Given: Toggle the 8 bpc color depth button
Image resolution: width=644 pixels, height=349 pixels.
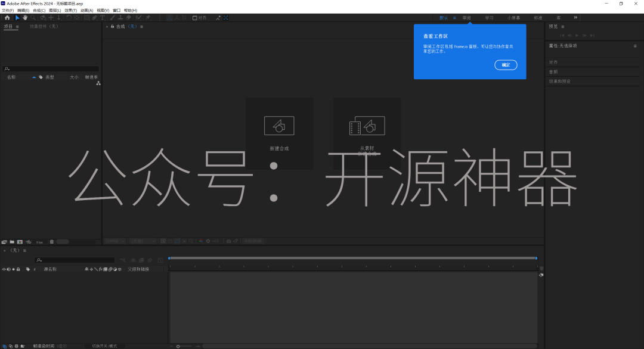Looking at the screenshot, I should (39, 242).
